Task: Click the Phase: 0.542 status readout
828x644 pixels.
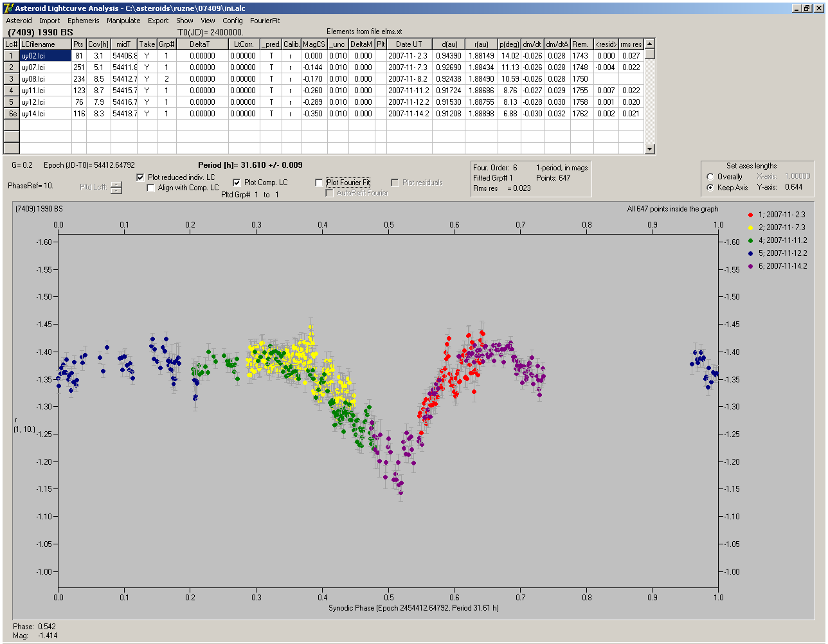Action: click(x=33, y=627)
